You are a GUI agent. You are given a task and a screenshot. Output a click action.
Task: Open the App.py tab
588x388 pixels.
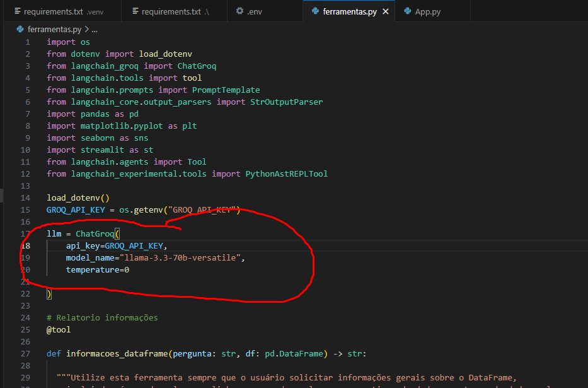(x=432, y=11)
